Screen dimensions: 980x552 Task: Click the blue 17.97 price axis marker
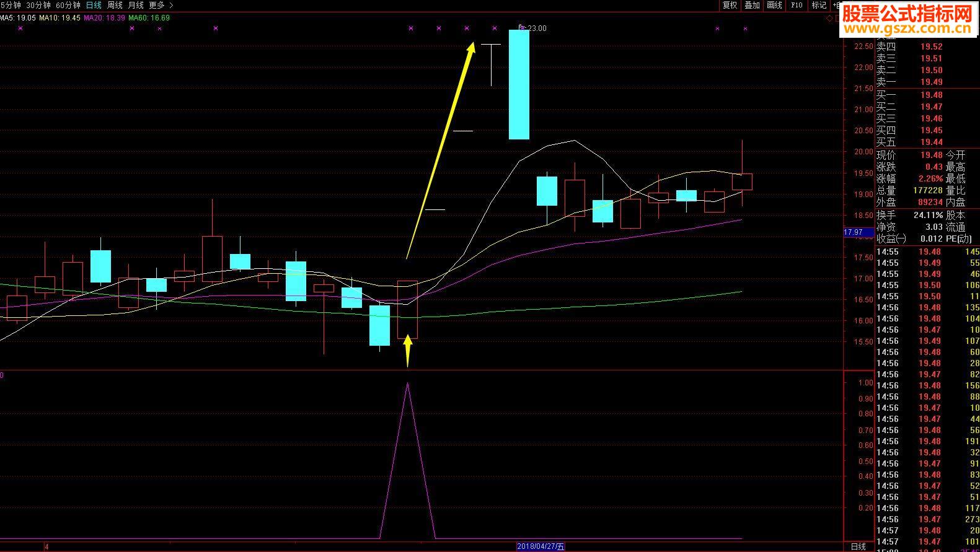pos(859,232)
